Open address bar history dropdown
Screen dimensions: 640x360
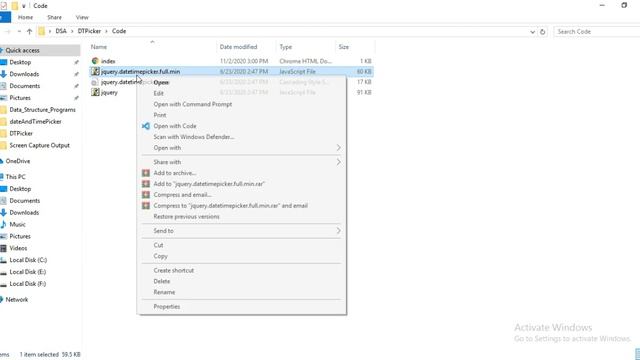click(x=532, y=31)
